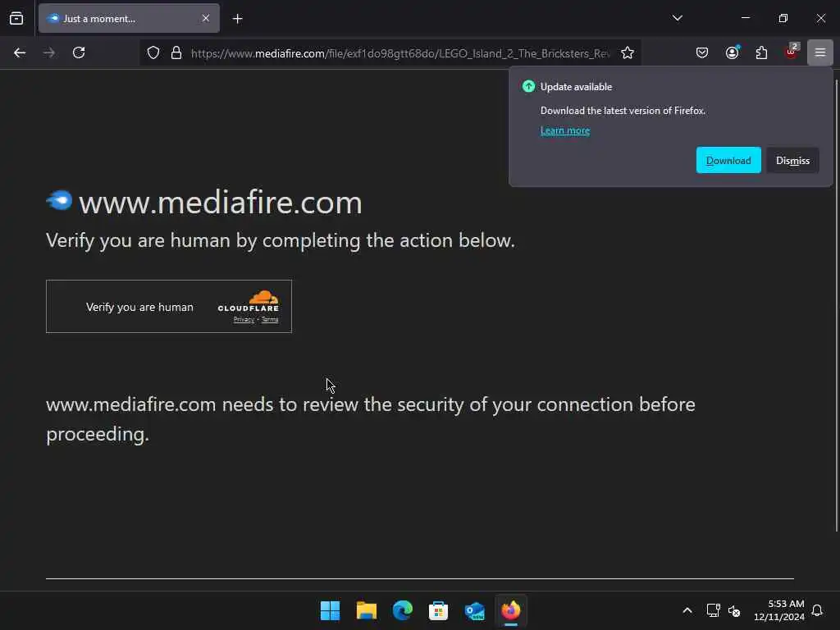Open Microsoft Store from taskbar
This screenshot has height=630, width=840.
[x=438, y=610]
